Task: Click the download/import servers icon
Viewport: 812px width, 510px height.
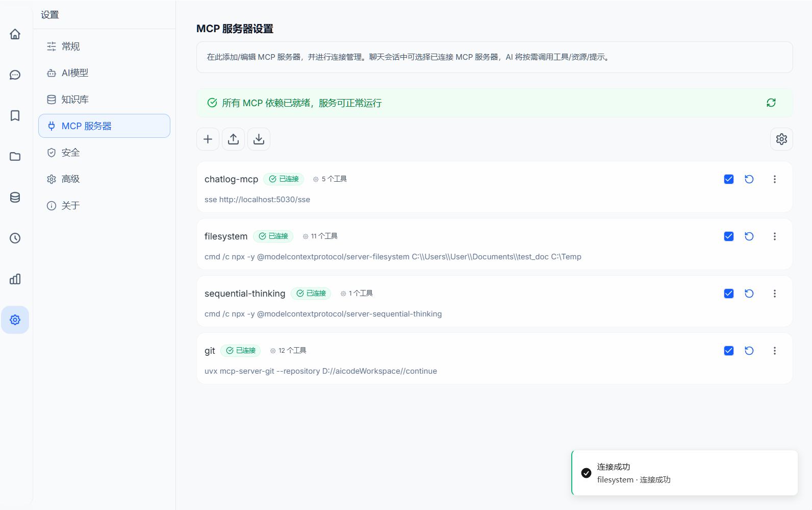Action: [259, 139]
